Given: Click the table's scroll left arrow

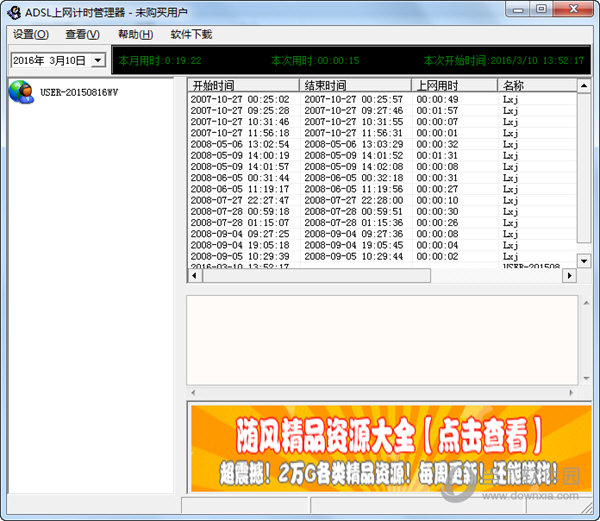Looking at the screenshot, I should click(x=195, y=275).
